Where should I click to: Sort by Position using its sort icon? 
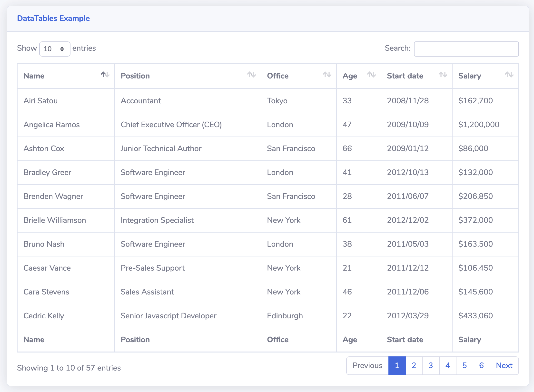point(251,75)
